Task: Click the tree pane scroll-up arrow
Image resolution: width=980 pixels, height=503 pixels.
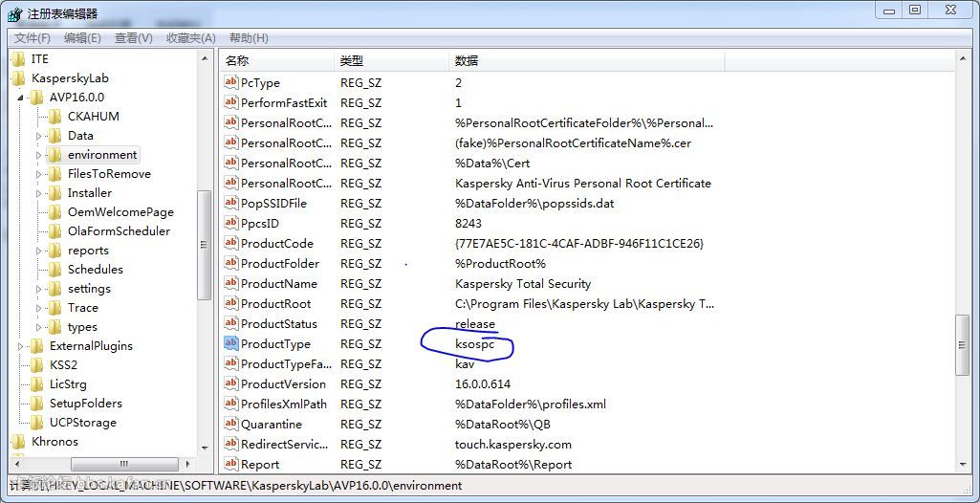Action: (x=205, y=58)
